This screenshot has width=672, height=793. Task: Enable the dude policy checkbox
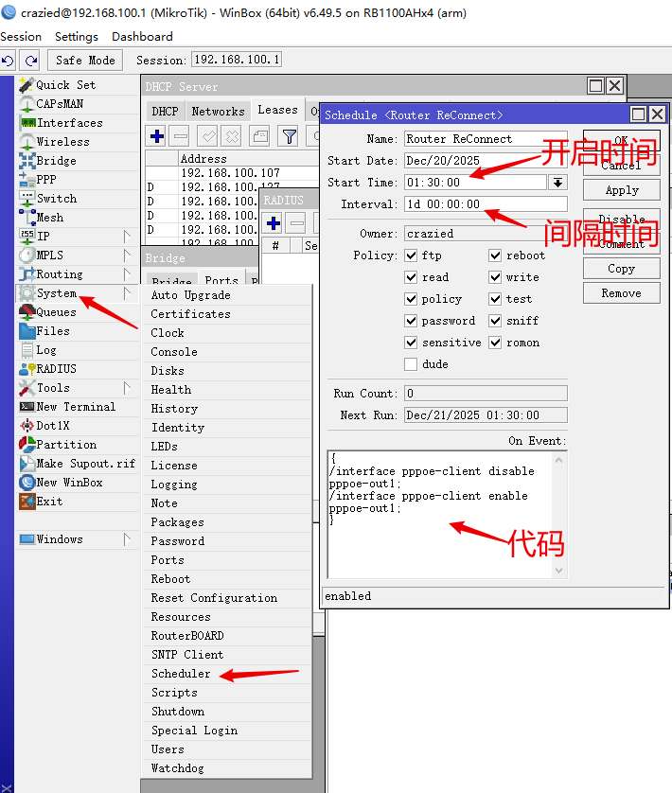point(411,364)
